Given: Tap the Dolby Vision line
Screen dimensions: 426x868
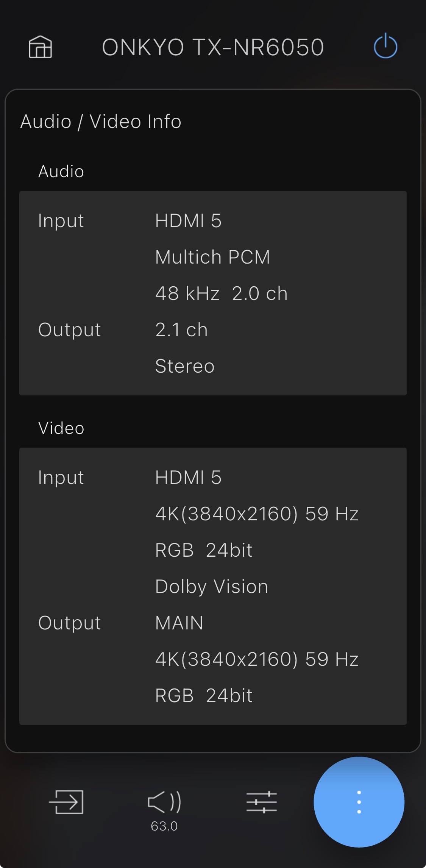Looking at the screenshot, I should click(212, 587).
